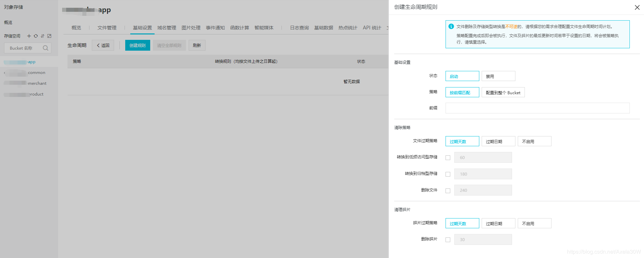Screen dimensions: 644x258
Task: Click the 暂无数据 empty-table message
Action: 352,82
